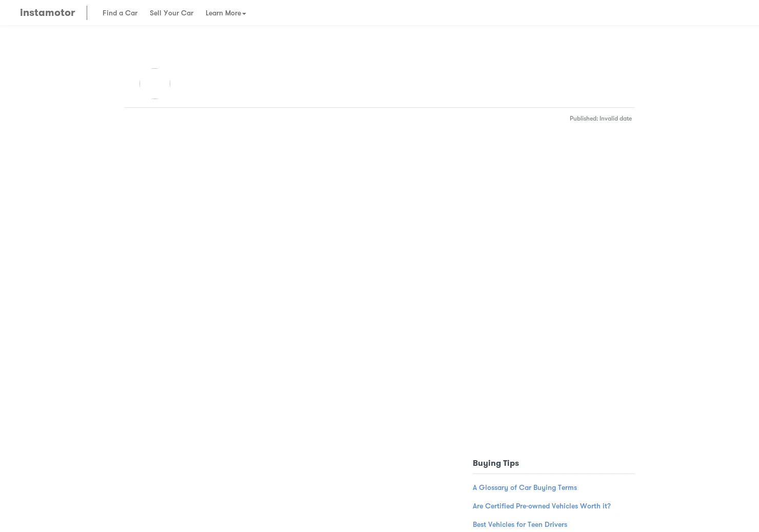Open Best Vehicles for Teen Drivers article

[520, 524]
